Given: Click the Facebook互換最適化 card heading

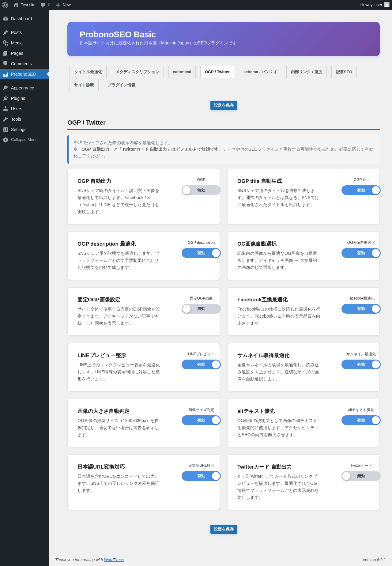Looking at the screenshot, I should tap(262, 300).
